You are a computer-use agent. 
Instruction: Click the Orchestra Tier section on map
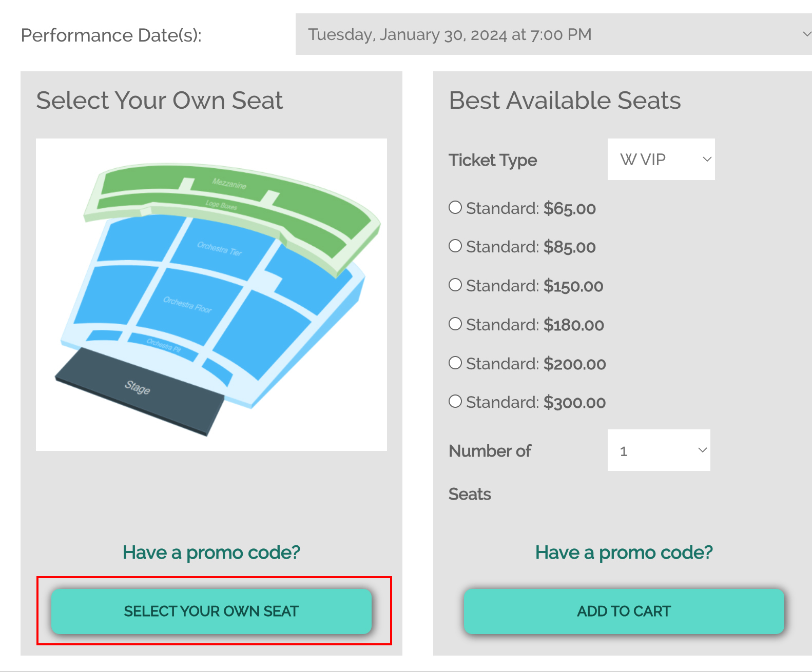point(219,249)
